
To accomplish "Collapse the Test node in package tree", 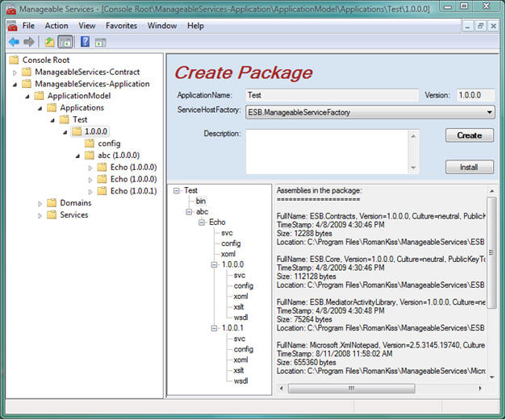I will [x=177, y=191].
